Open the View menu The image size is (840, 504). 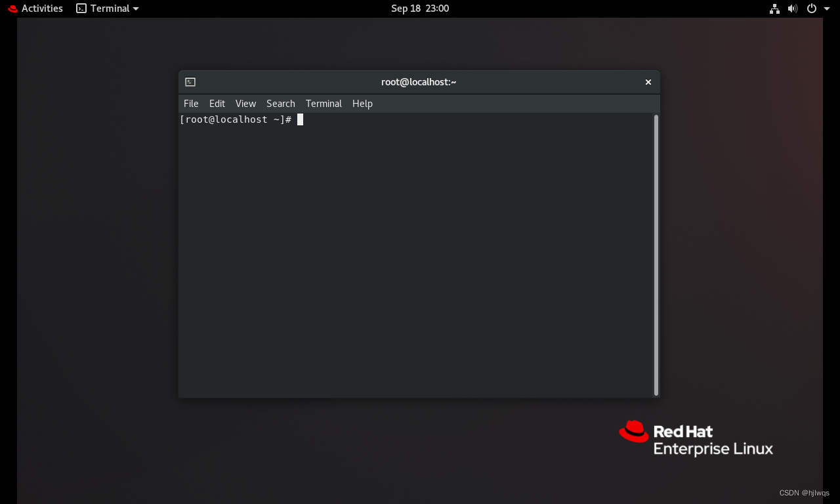tap(245, 103)
